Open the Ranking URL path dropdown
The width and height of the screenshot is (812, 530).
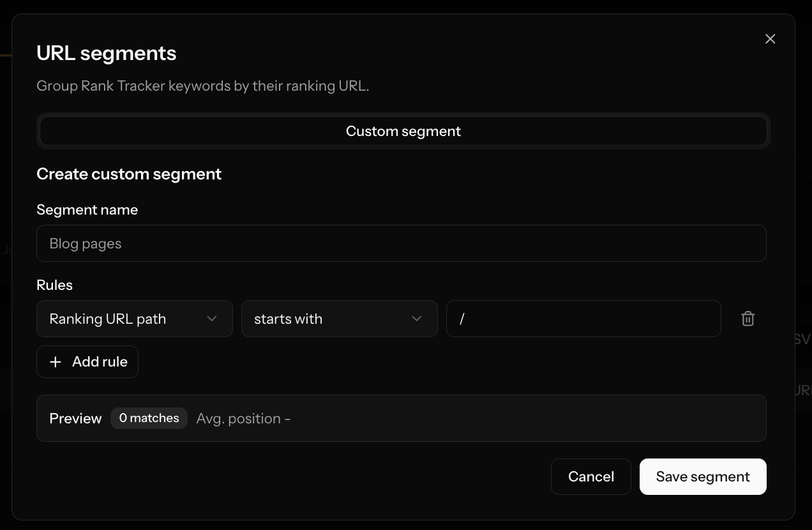(x=134, y=319)
